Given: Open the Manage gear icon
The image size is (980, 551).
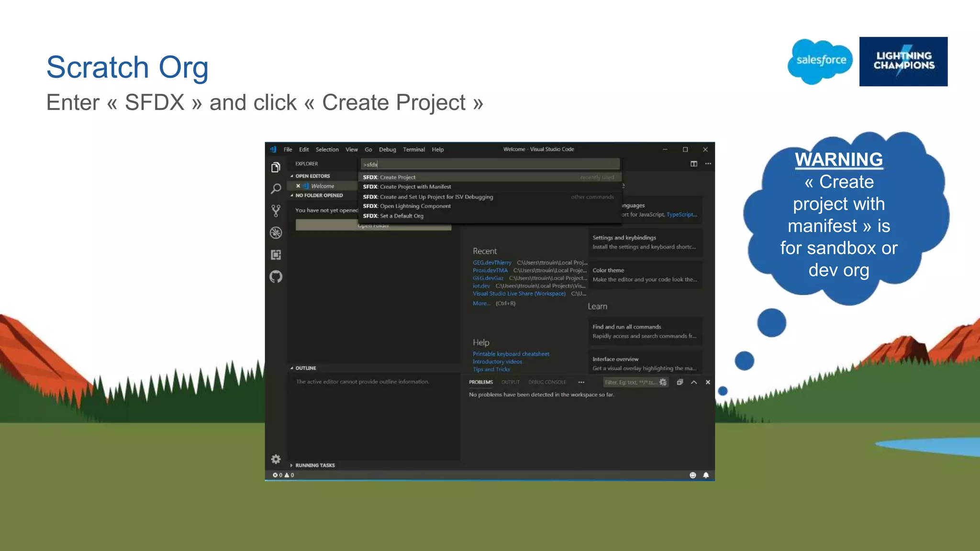Looking at the screenshot, I should click(276, 459).
